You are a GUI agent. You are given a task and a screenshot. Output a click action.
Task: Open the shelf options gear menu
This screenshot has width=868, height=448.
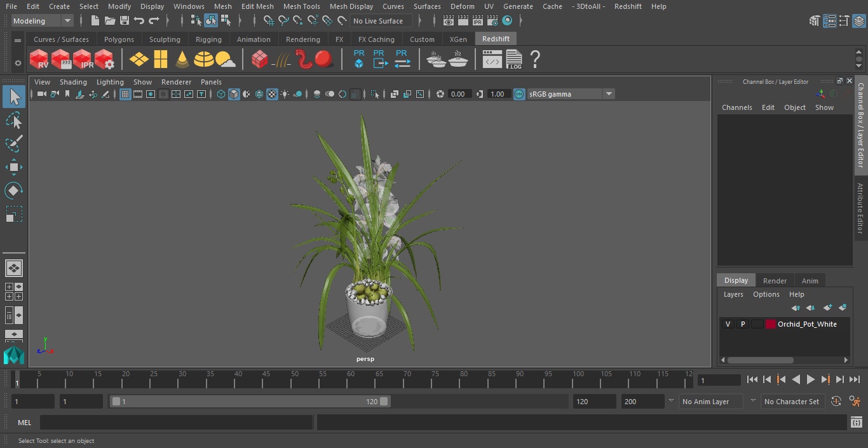click(18, 63)
